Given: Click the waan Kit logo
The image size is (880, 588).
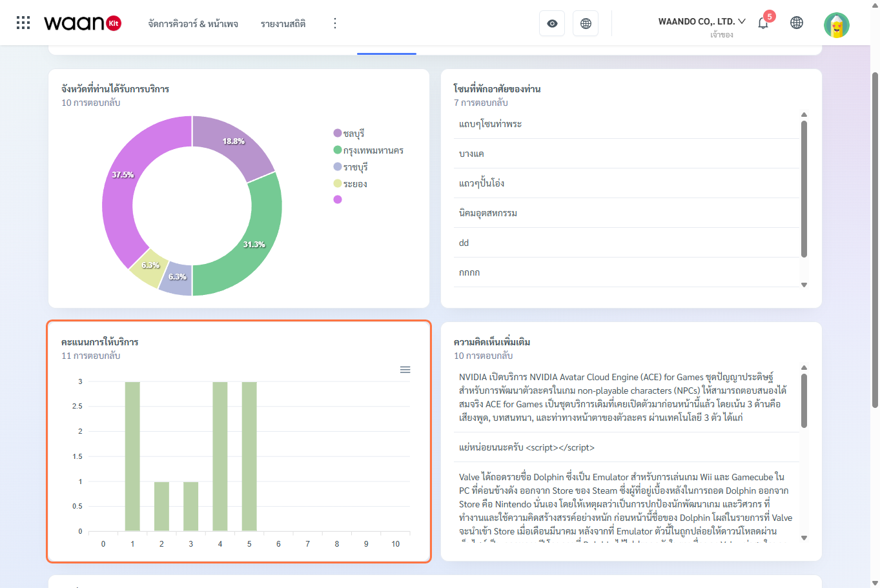Looking at the screenshot, I should [x=83, y=23].
